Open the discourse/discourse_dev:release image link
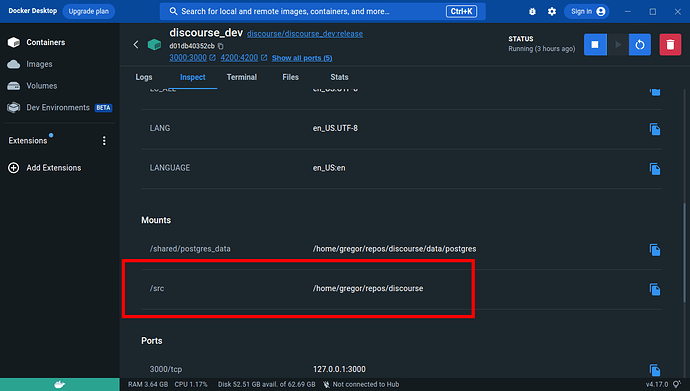This screenshot has width=690, height=391. click(x=305, y=34)
